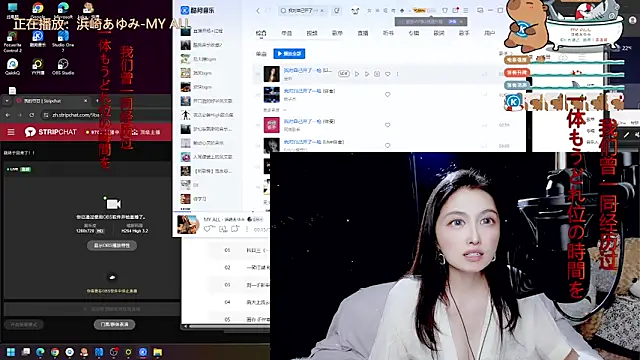Viewport: 640px width, 360px height.
Task: Open the first playlist in Kugou sidebar
Action: (207, 31)
